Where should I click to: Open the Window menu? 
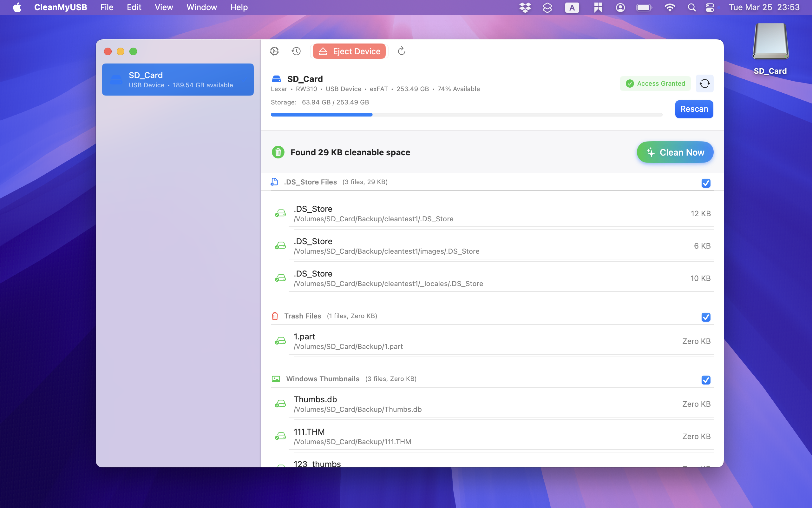click(x=202, y=7)
